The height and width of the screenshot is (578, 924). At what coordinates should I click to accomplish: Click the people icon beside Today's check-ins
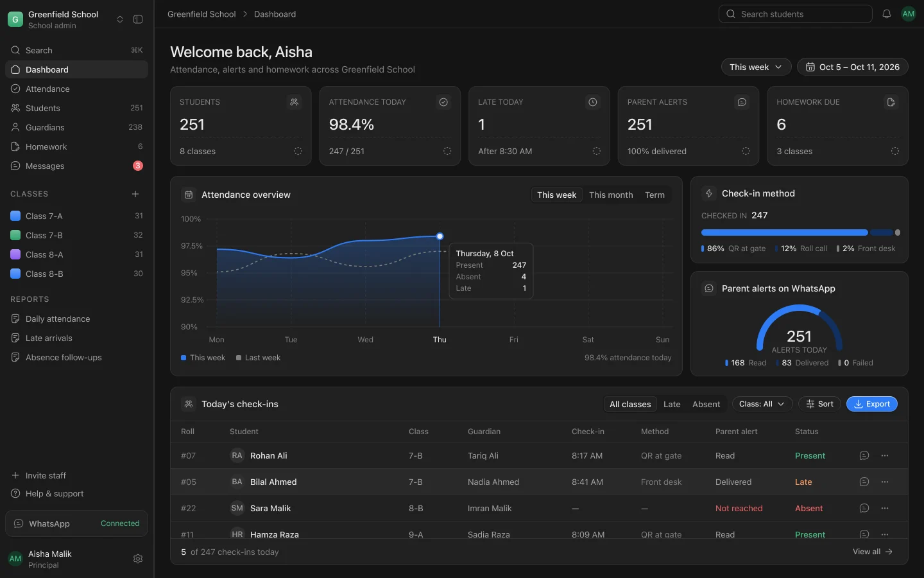pos(189,404)
